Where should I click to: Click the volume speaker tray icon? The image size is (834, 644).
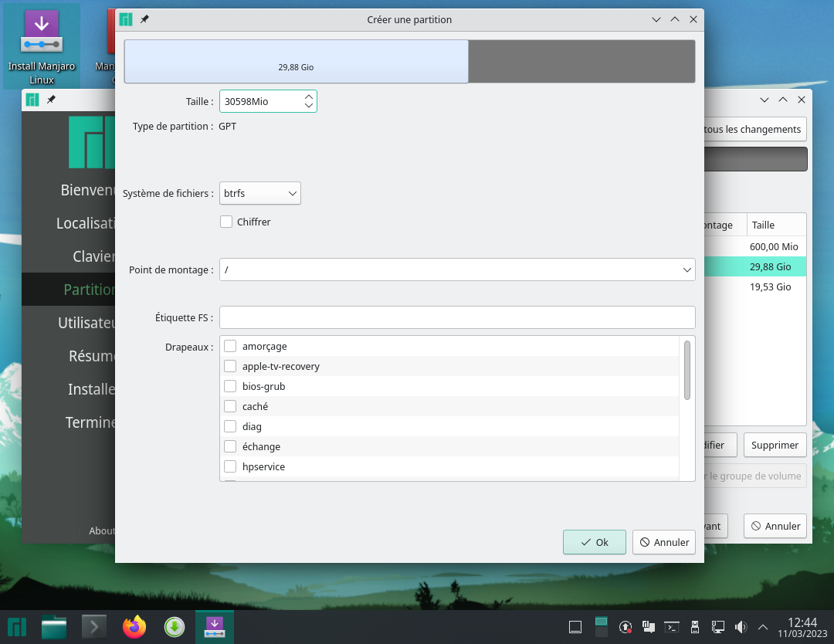point(741,627)
